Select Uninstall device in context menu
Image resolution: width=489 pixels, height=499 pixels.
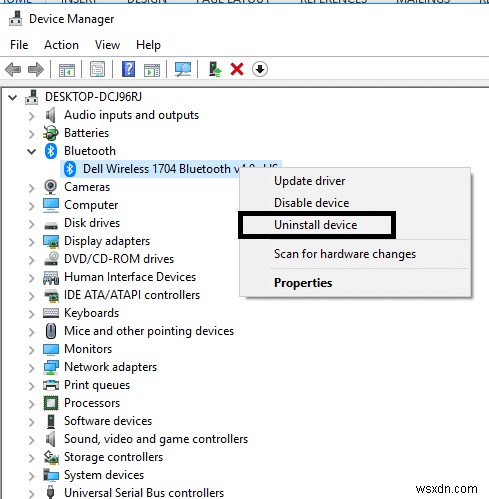pos(355,225)
